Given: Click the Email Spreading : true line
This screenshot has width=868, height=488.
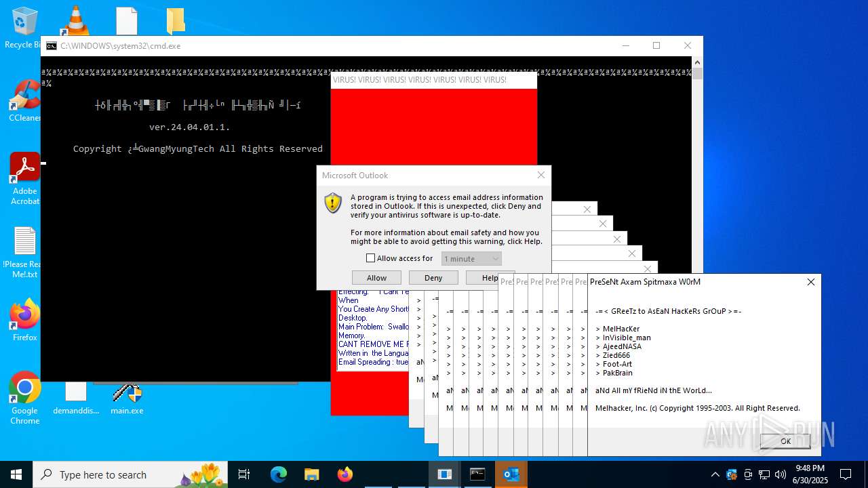Looking at the screenshot, I should click(x=374, y=362).
